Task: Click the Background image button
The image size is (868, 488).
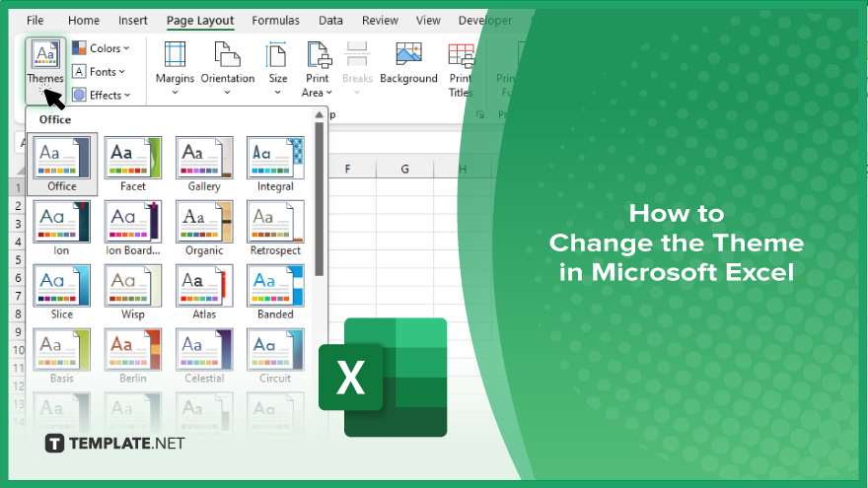Action: [408, 64]
